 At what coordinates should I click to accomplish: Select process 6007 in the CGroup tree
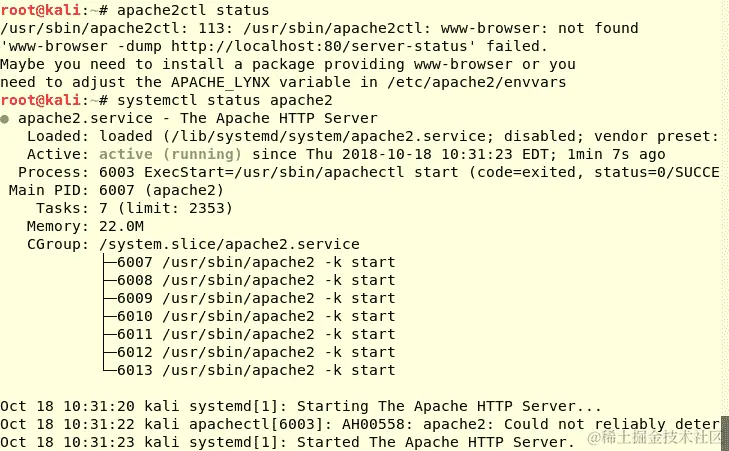pyautogui.click(x=256, y=262)
